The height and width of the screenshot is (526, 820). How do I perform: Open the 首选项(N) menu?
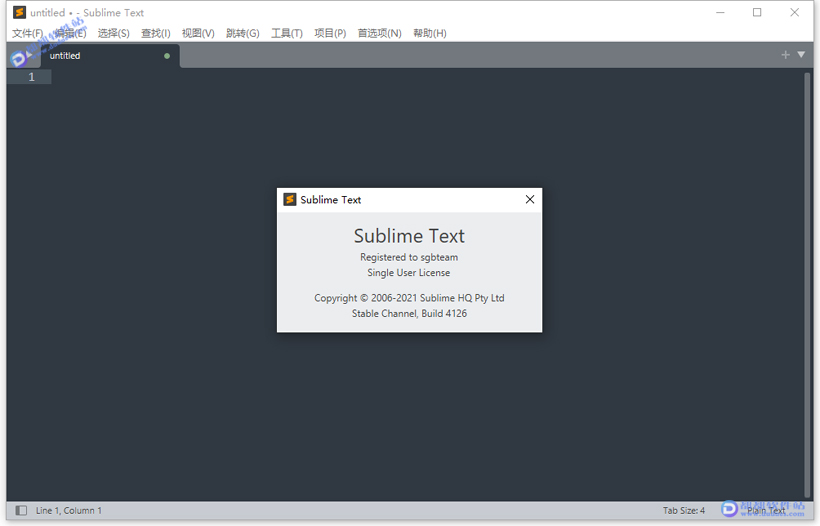380,33
